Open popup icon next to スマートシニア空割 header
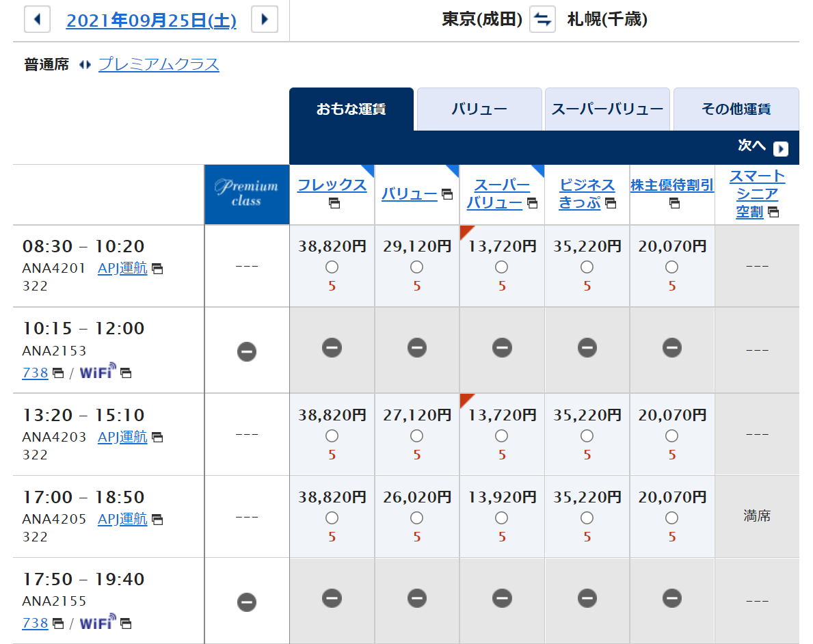The image size is (813, 644). coord(773,211)
